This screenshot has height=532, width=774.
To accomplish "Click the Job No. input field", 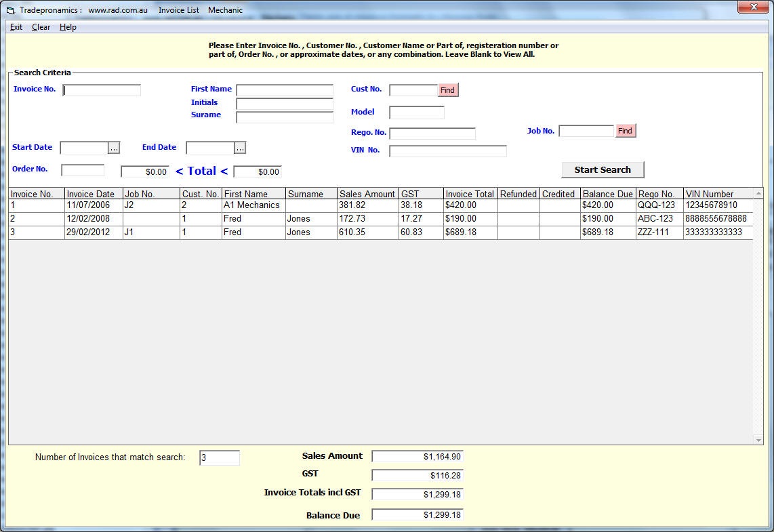I will (586, 131).
